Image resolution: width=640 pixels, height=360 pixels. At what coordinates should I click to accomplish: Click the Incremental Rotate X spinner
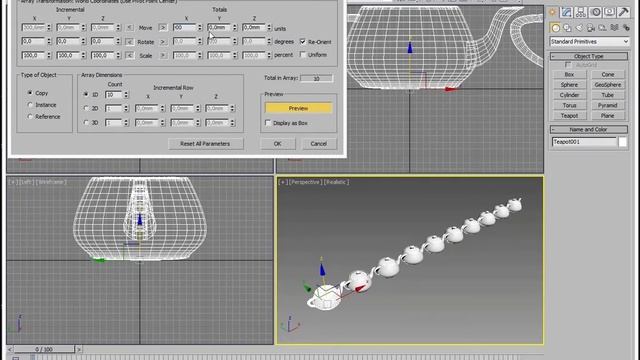coord(49,42)
